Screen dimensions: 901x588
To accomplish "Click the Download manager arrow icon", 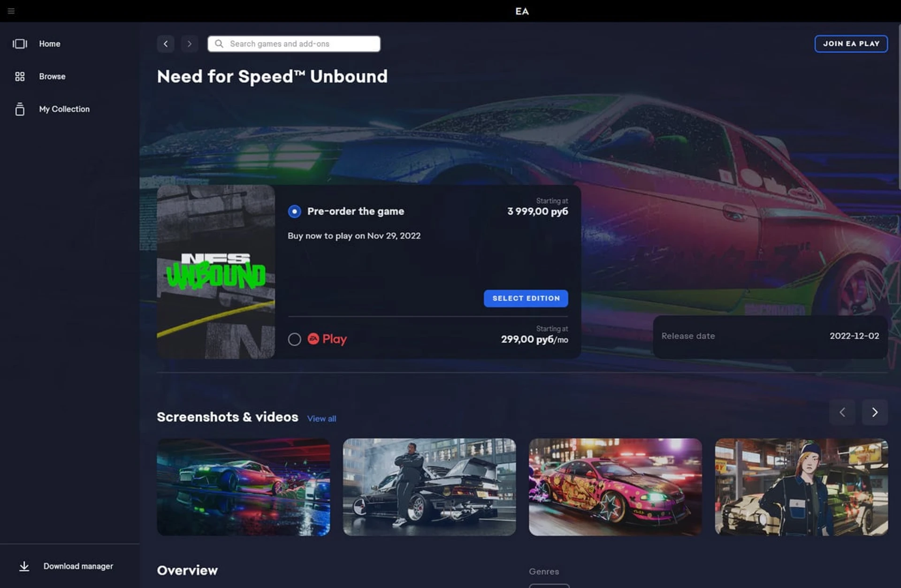I will coord(24,566).
